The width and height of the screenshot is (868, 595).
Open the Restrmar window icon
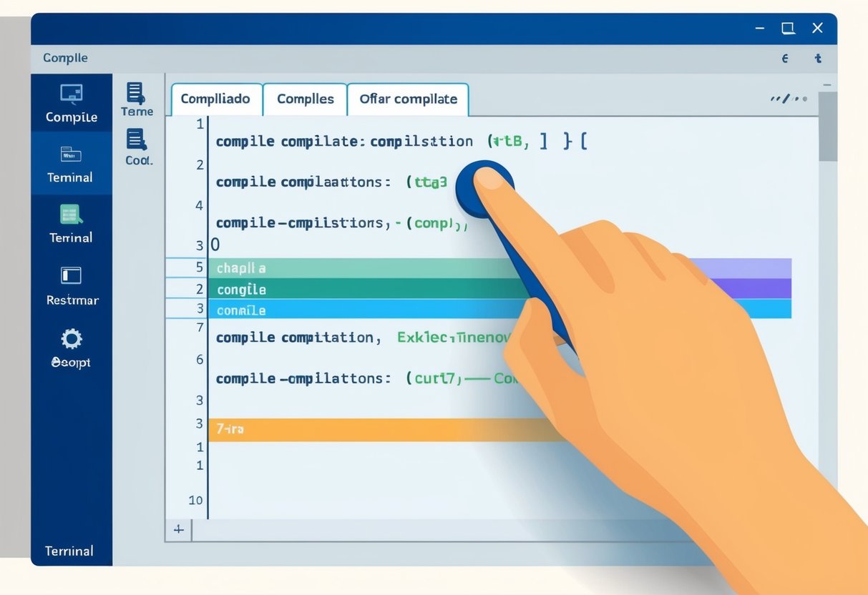(x=71, y=275)
